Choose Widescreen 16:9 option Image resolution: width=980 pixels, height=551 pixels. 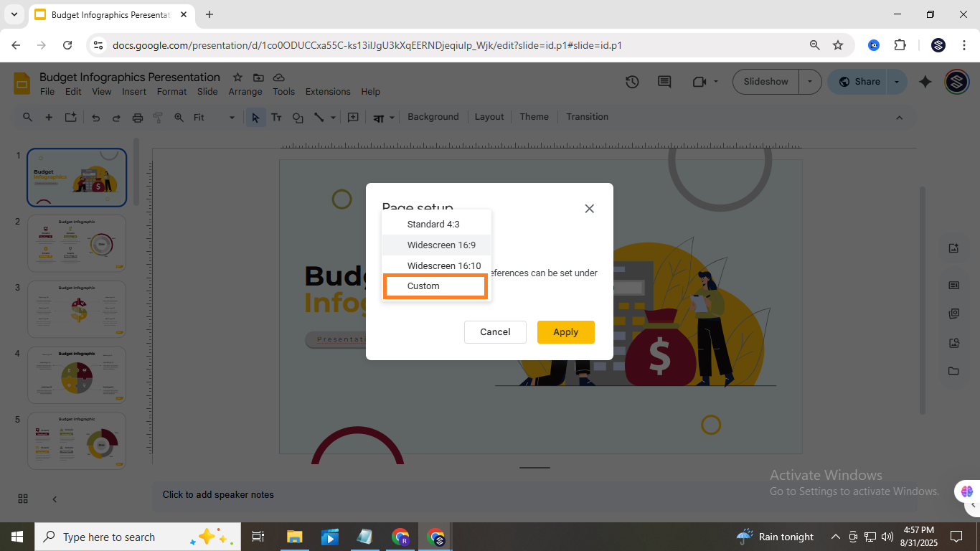click(436, 245)
